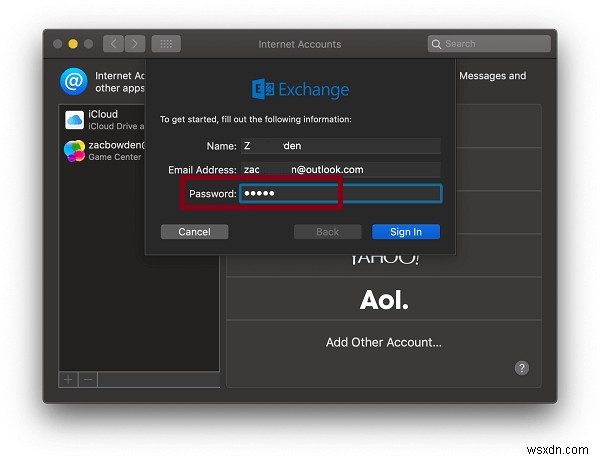
Task: Click the magnifier search icon
Action: tap(436, 44)
